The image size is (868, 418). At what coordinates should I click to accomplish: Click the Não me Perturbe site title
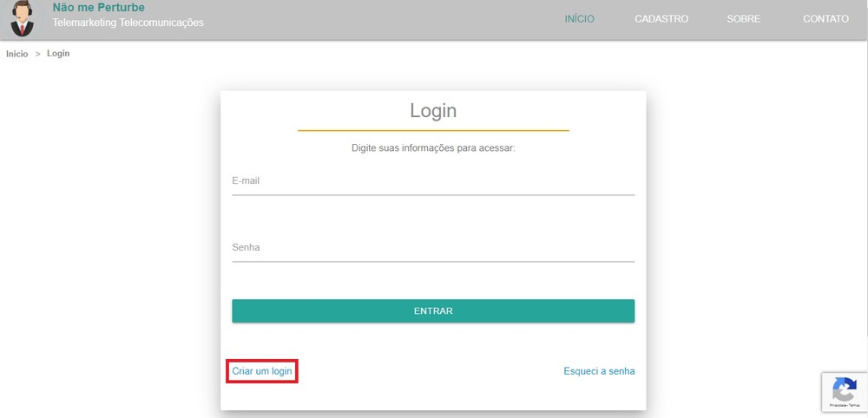pyautogui.click(x=99, y=8)
